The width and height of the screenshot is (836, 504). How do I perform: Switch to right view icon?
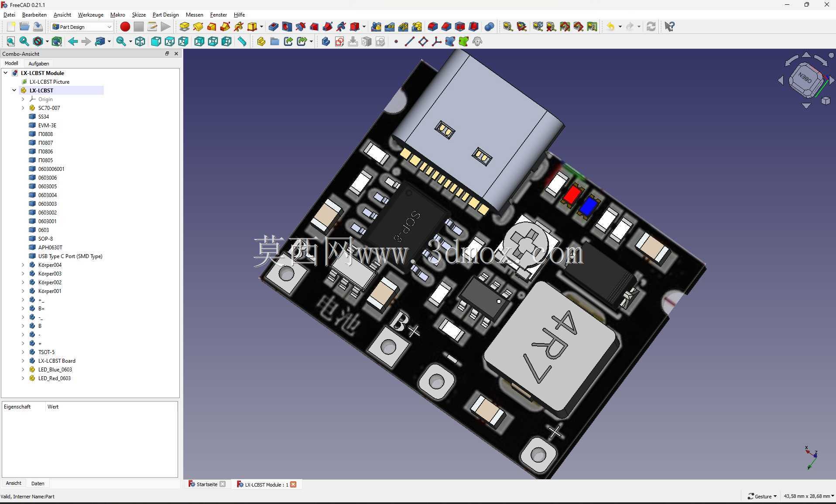click(x=183, y=41)
